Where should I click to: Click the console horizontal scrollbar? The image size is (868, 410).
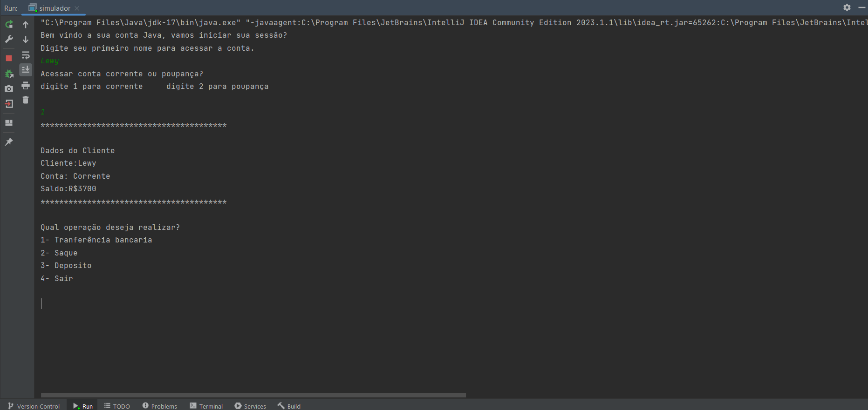[x=253, y=395]
